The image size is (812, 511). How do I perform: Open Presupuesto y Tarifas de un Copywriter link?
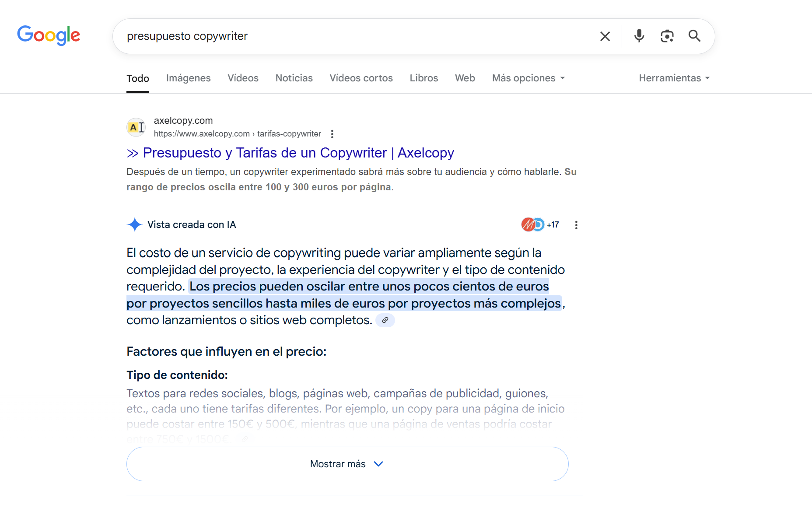tap(298, 153)
